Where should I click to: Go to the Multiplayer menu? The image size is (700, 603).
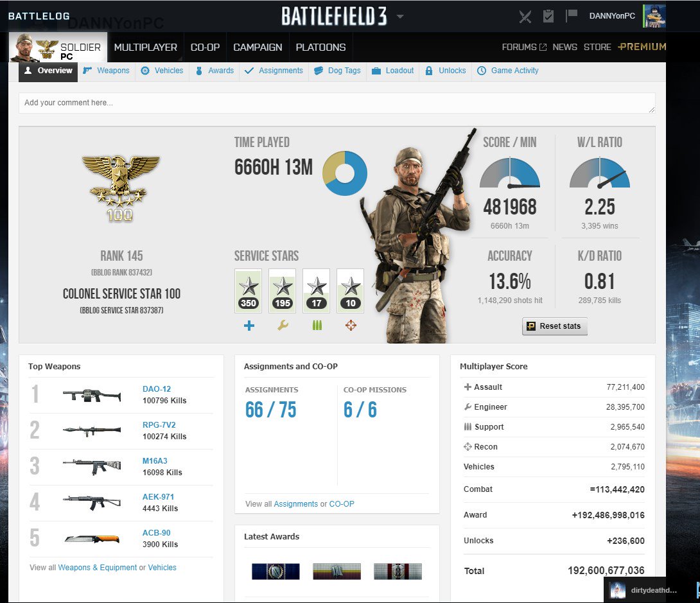(x=146, y=47)
